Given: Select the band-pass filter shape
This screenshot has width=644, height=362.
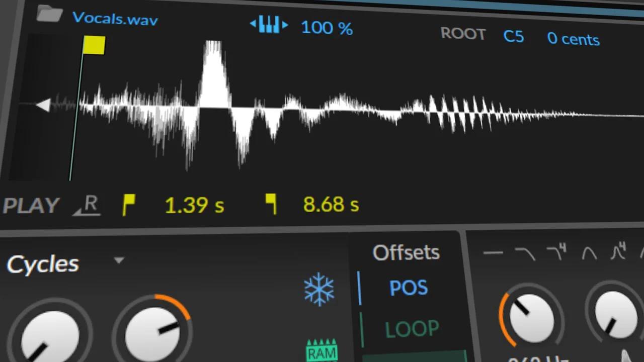Looking at the screenshot, I should coord(589,252).
